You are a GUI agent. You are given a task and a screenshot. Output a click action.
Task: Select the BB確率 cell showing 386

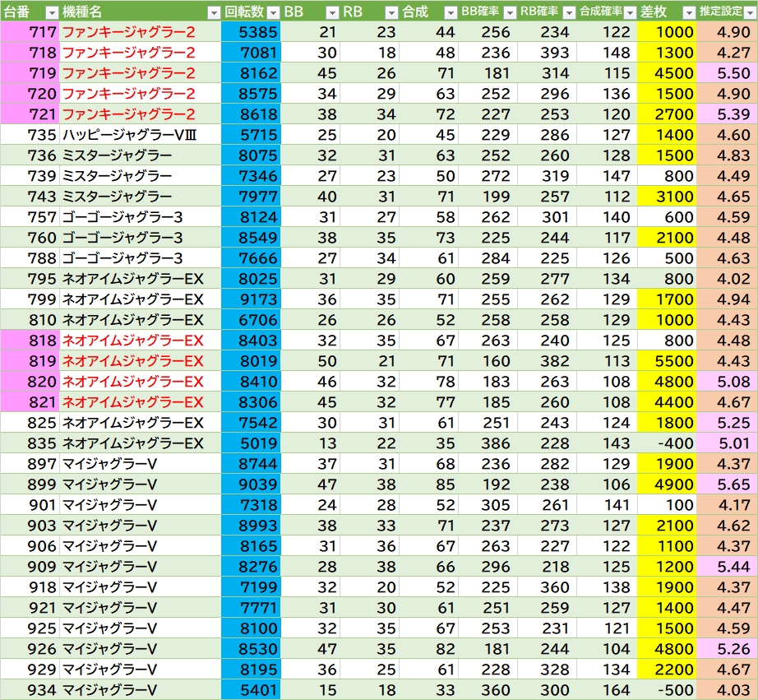coord(487,443)
